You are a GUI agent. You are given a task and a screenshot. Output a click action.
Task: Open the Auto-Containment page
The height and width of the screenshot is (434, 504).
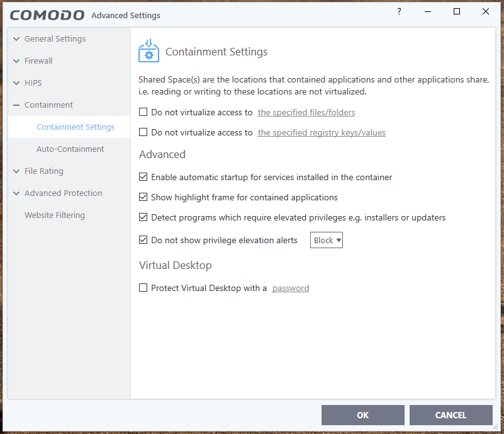[70, 149]
